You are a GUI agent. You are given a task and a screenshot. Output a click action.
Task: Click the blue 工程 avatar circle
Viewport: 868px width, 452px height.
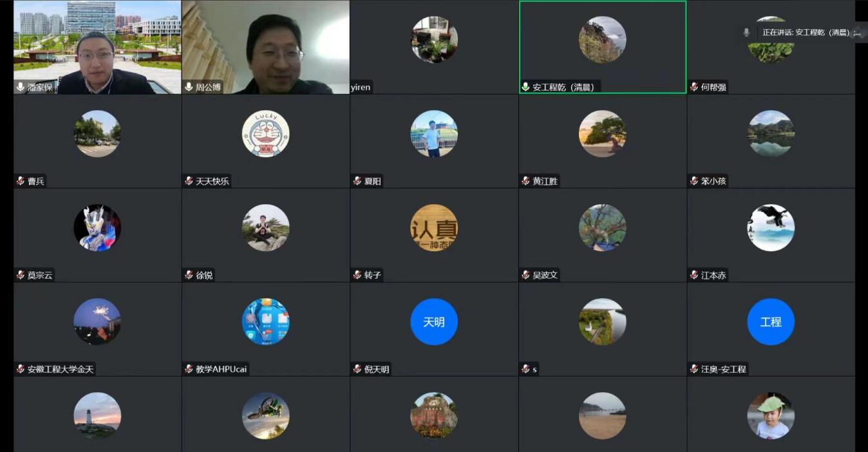pyautogui.click(x=771, y=321)
